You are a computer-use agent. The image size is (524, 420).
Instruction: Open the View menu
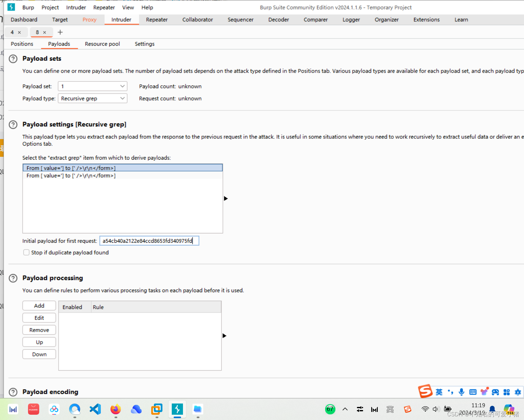128,7
